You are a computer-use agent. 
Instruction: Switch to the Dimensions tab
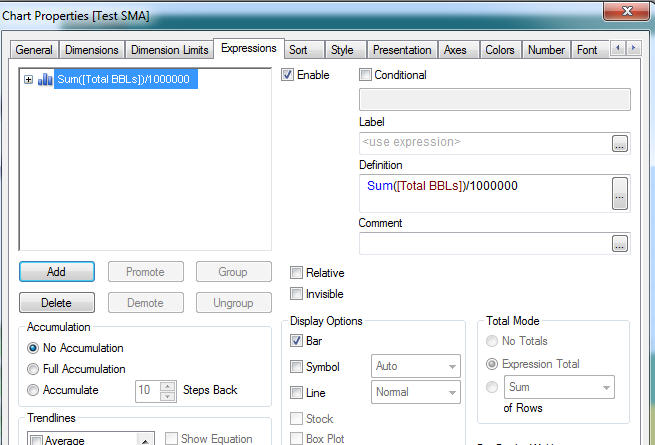[x=91, y=50]
